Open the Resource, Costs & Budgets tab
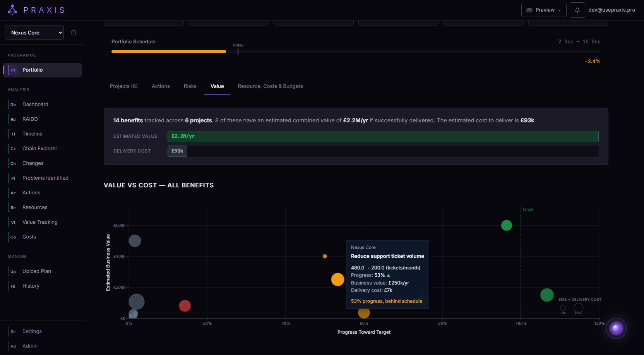 point(270,86)
